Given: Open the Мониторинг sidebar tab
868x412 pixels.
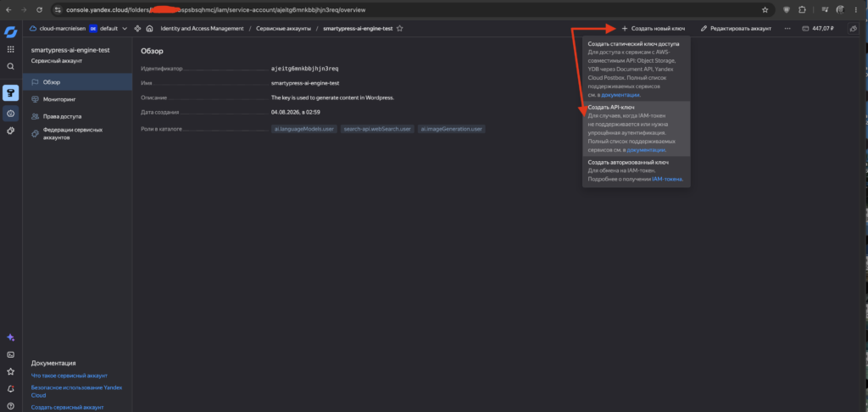Looking at the screenshot, I should pyautogui.click(x=77, y=99).
